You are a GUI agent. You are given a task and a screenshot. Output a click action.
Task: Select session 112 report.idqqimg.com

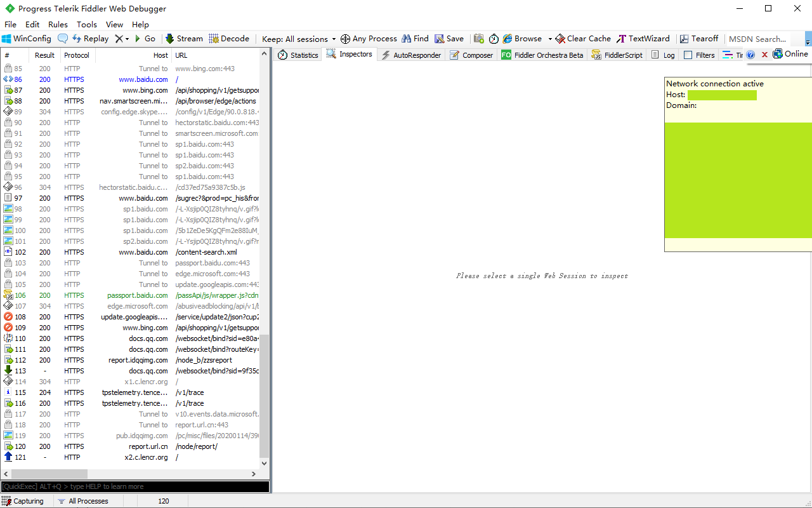(131, 360)
